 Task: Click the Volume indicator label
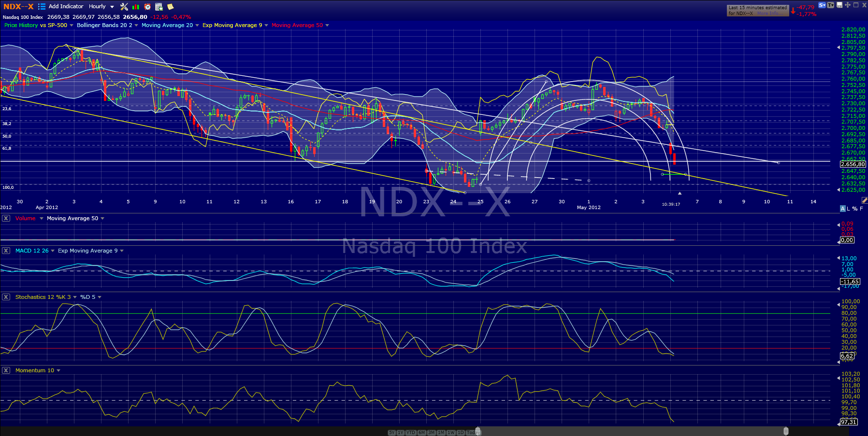(x=26, y=218)
